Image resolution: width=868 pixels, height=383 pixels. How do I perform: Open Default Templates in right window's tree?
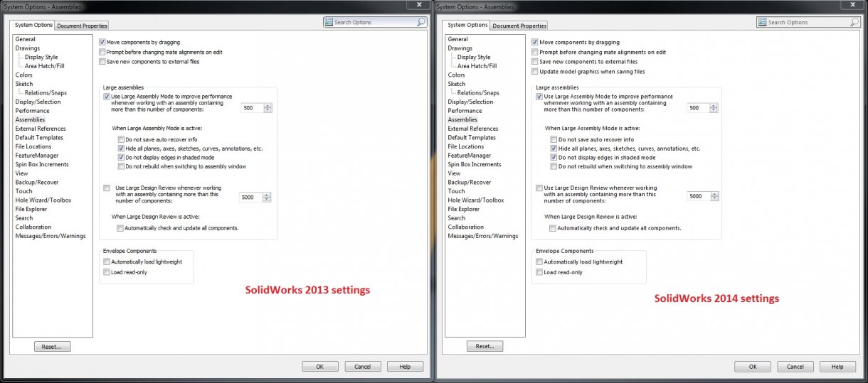tap(472, 137)
